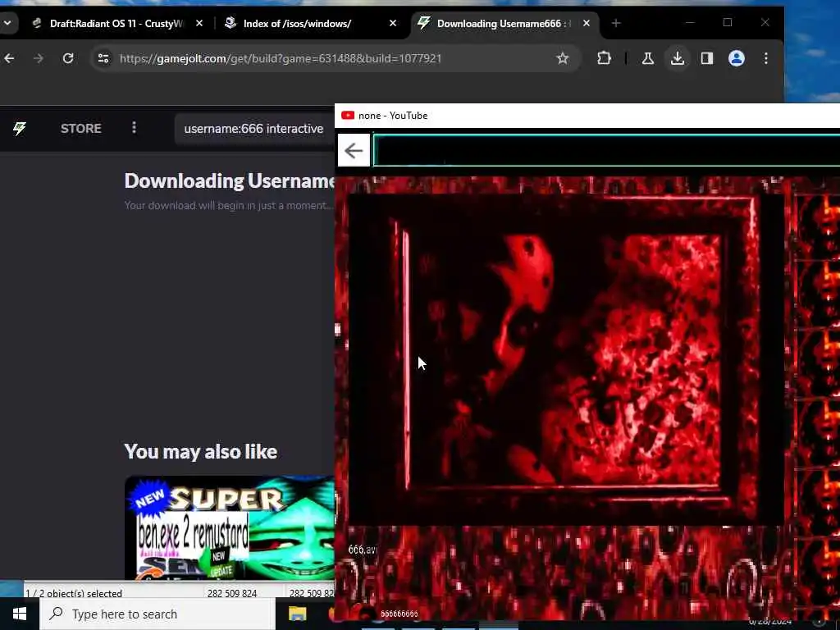840x630 pixels.
Task: Open Game Jolt more options dots
Action: 134,128
